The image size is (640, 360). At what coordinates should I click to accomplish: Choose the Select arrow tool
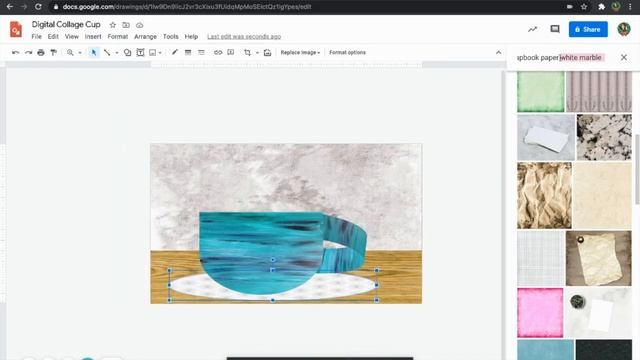click(94, 53)
